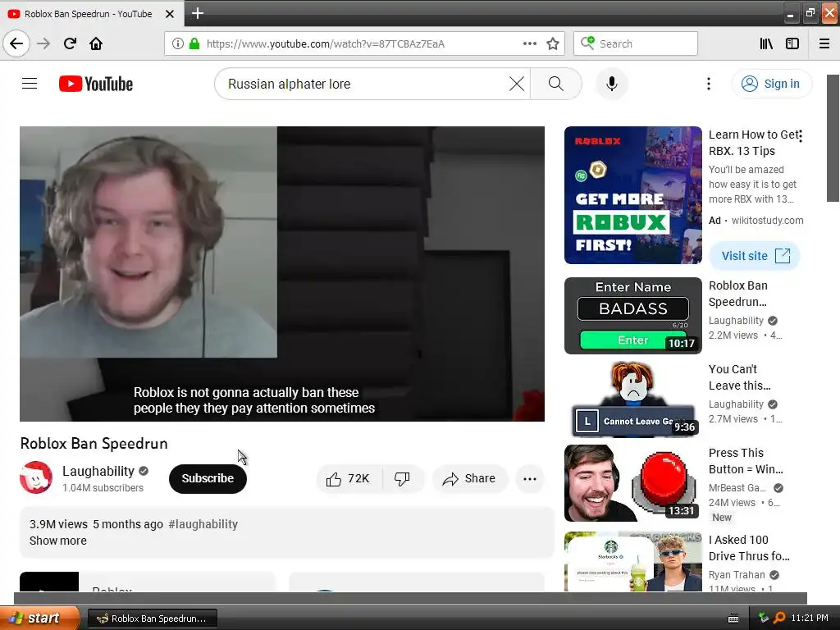Click the YouTube logo
The height and width of the screenshot is (630, 840).
(x=96, y=84)
